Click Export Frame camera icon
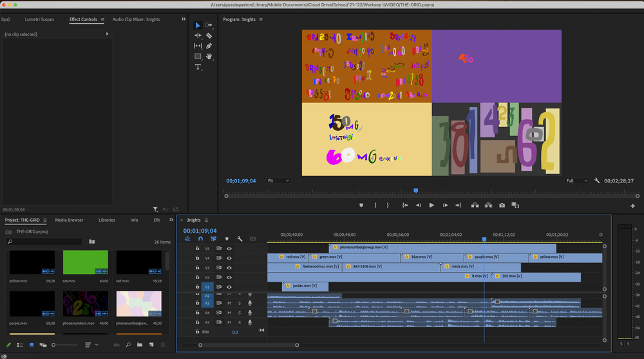The width and height of the screenshot is (644, 359). [x=502, y=205]
